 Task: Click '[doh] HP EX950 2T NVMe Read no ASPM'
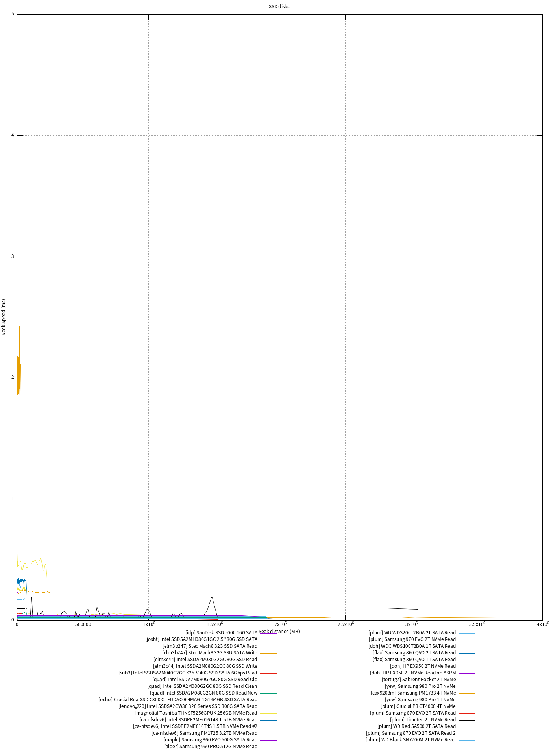point(413,673)
